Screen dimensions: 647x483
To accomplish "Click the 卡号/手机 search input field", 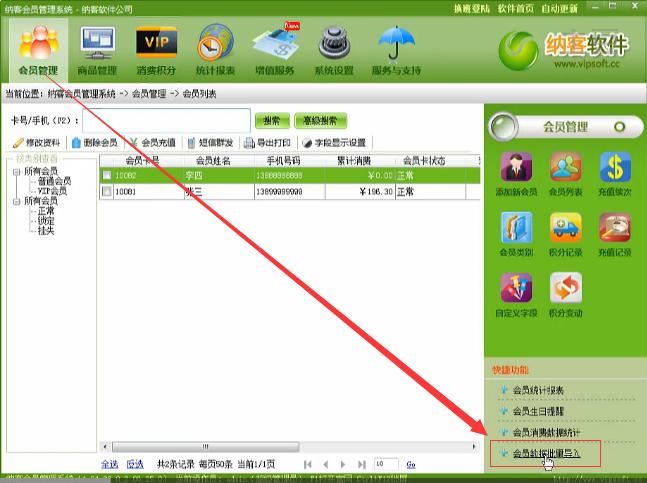I will (165, 120).
